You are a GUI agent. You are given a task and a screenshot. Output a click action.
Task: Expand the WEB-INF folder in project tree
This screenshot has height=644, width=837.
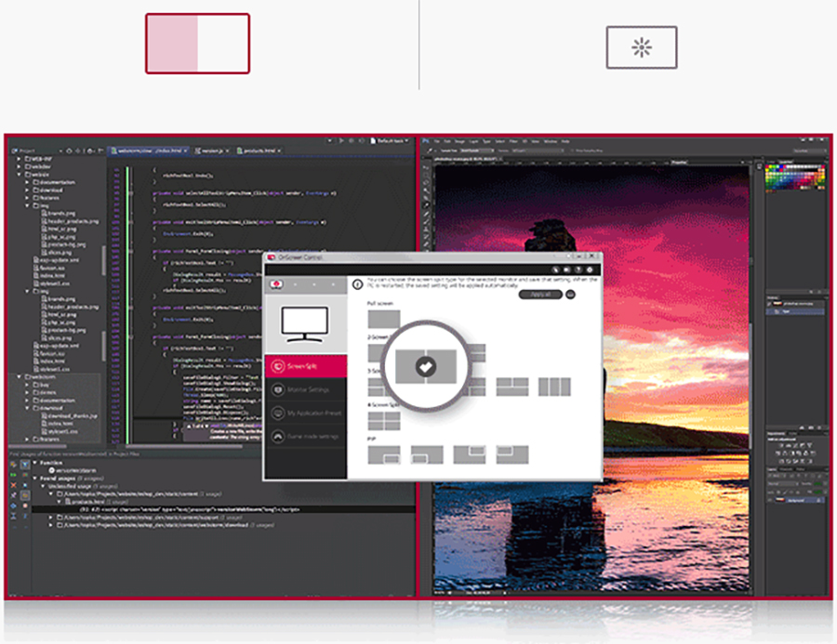tap(19, 159)
